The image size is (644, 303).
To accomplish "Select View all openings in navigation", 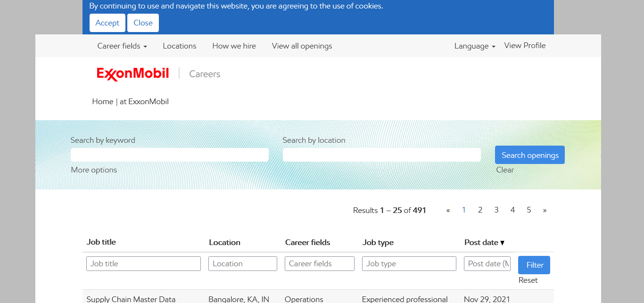I will coord(302,46).
